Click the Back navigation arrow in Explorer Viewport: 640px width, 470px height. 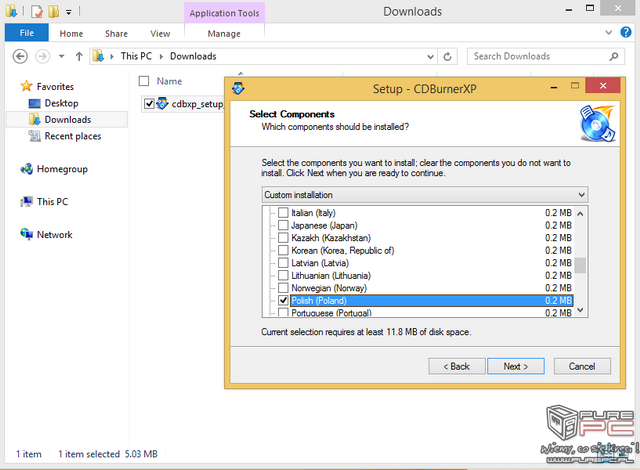(20, 56)
